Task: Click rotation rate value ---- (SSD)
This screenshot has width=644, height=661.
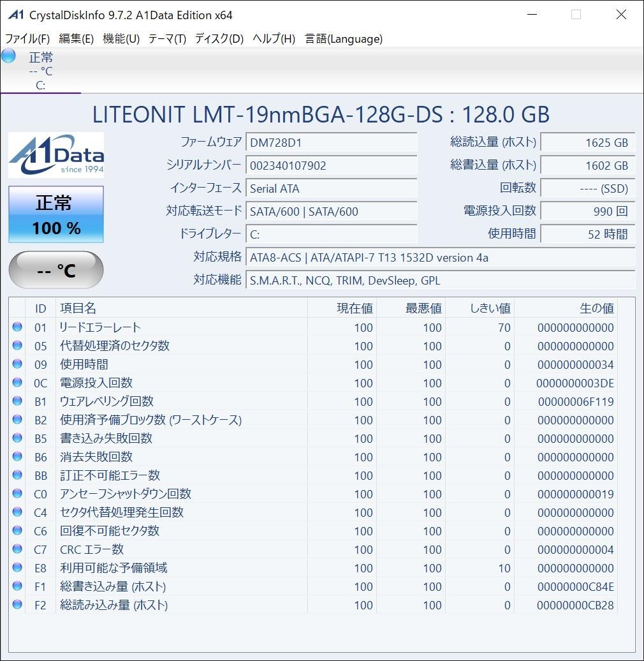Action: click(587, 188)
